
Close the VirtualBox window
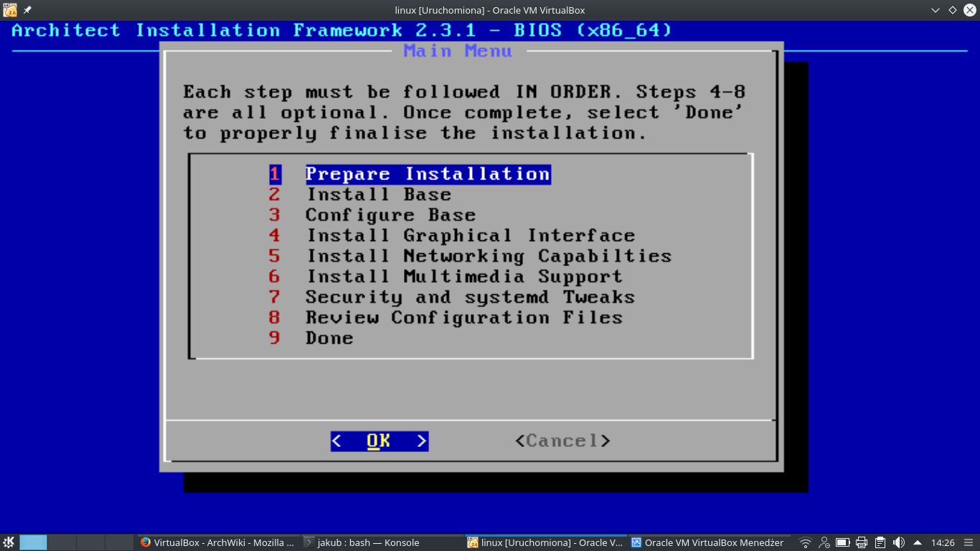pyautogui.click(x=970, y=10)
